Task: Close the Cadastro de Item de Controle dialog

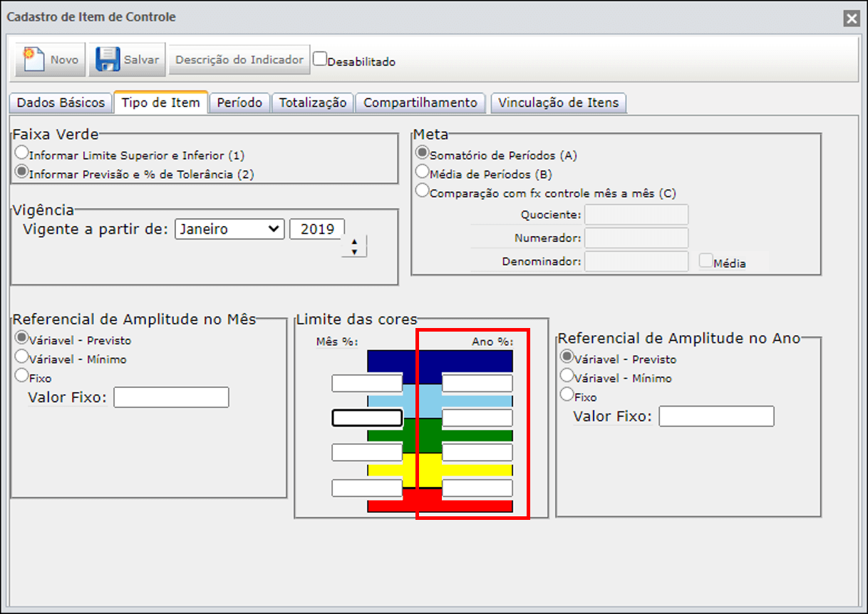Action: click(x=851, y=19)
